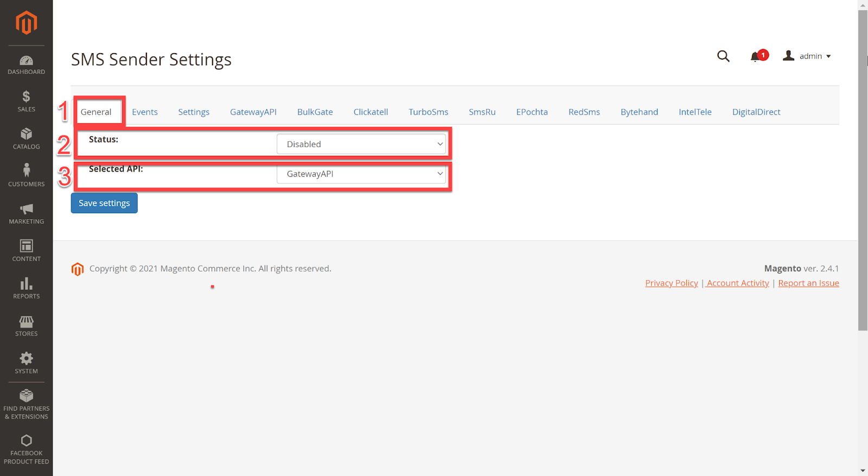Click the scrollbar down arrow
868x476 pixels.
(x=863, y=471)
